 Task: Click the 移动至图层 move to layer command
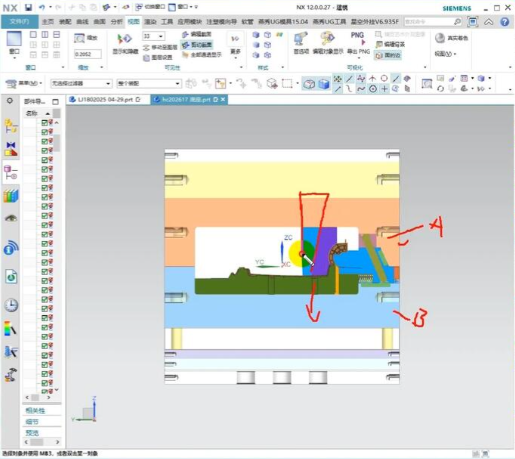pyautogui.click(x=160, y=47)
